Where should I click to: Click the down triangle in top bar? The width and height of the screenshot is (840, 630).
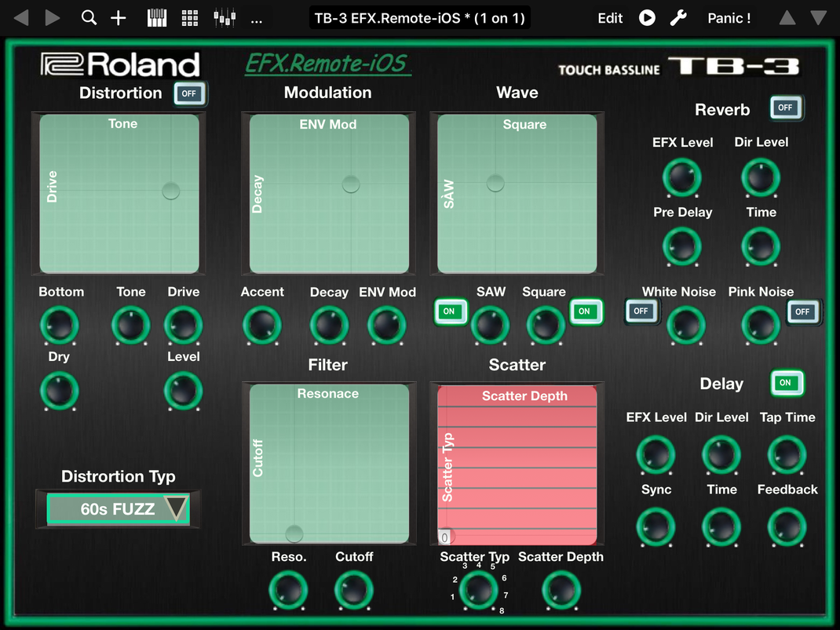pos(818,18)
